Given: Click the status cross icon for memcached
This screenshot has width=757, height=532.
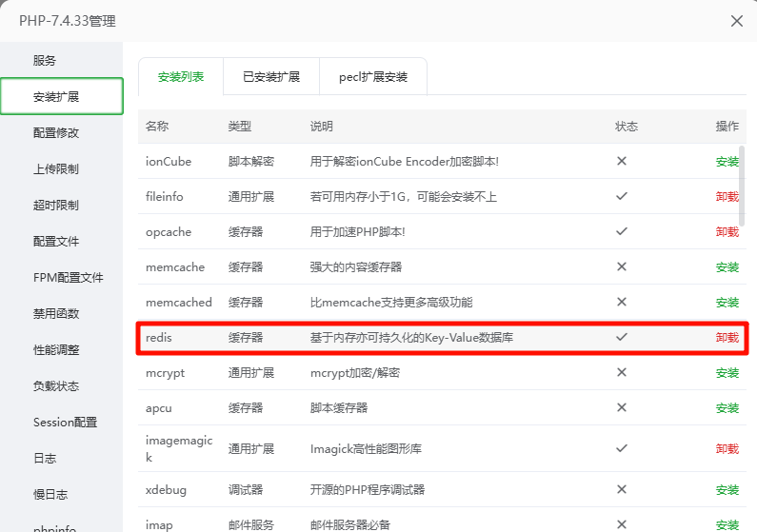Looking at the screenshot, I should 622,302.
